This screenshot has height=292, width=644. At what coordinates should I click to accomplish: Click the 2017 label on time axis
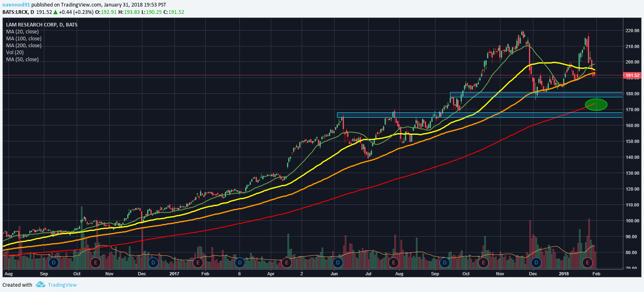coord(174,274)
